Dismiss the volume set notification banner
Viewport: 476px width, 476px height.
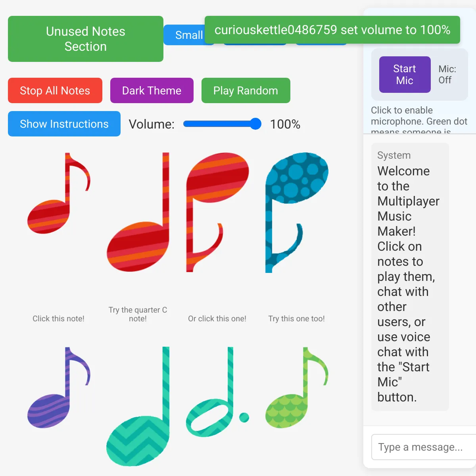click(332, 30)
